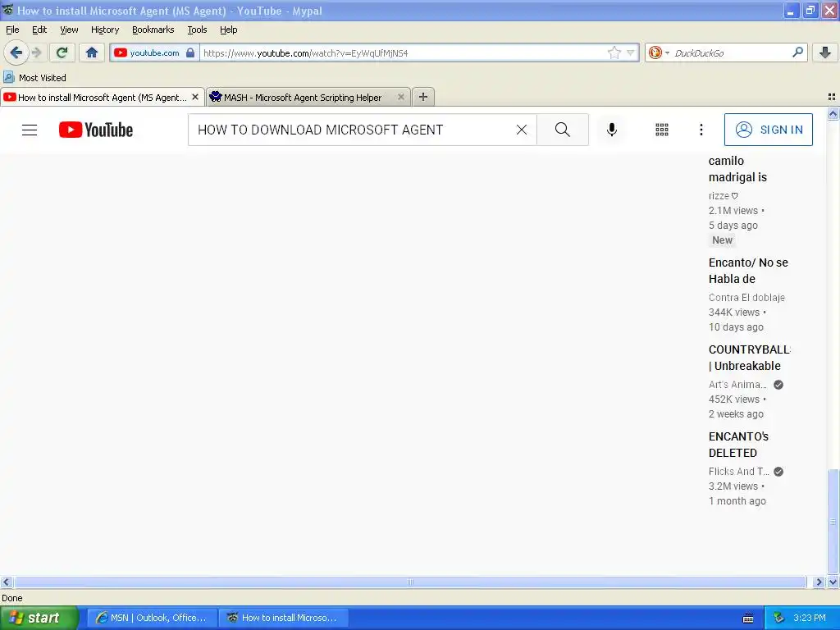The height and width of the screenshot is (630, 840).
Task: Open the Bookmarks menu
Action: [x=153, y=30]
